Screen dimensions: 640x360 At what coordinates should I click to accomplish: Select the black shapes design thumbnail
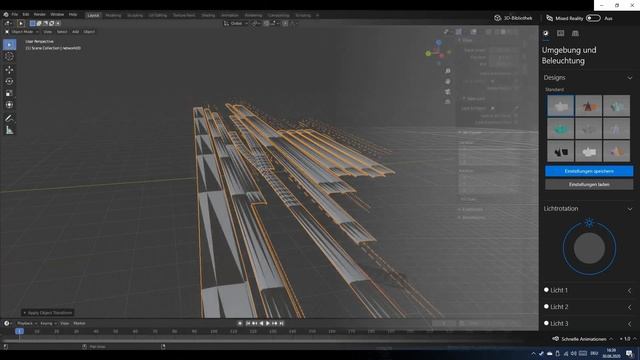coord(560,151)
